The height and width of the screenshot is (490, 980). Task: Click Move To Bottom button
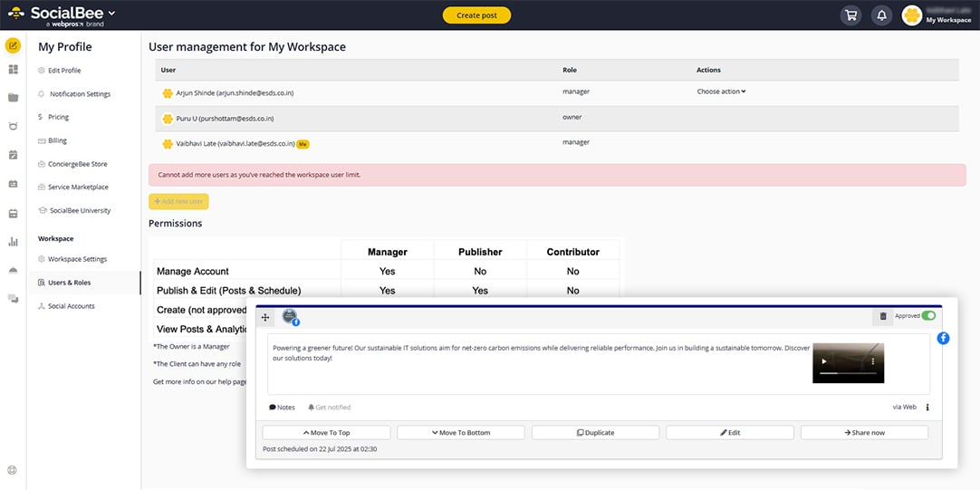click(461, 433)
